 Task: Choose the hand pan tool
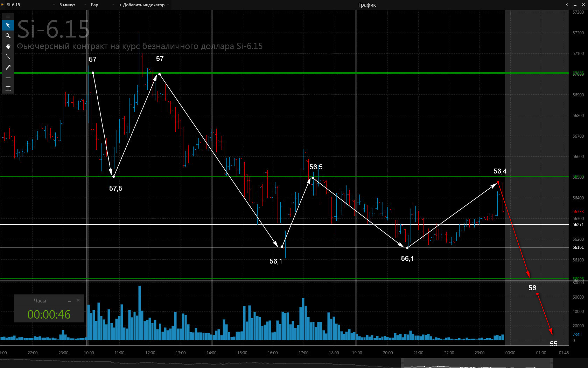(8, 46)
